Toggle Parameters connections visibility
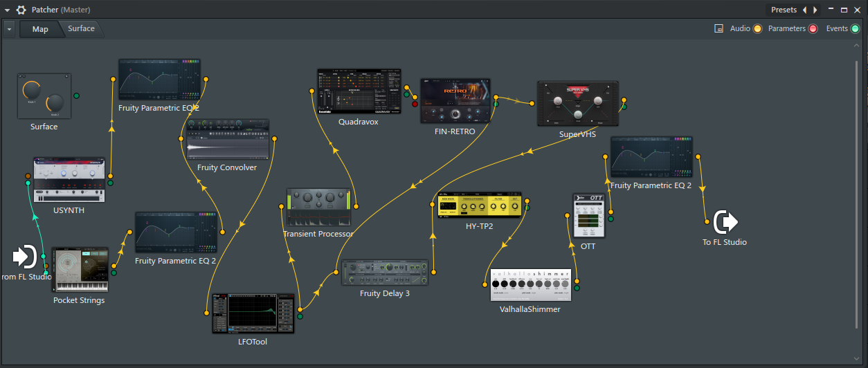The image size is (868, 368). point(813,29)
